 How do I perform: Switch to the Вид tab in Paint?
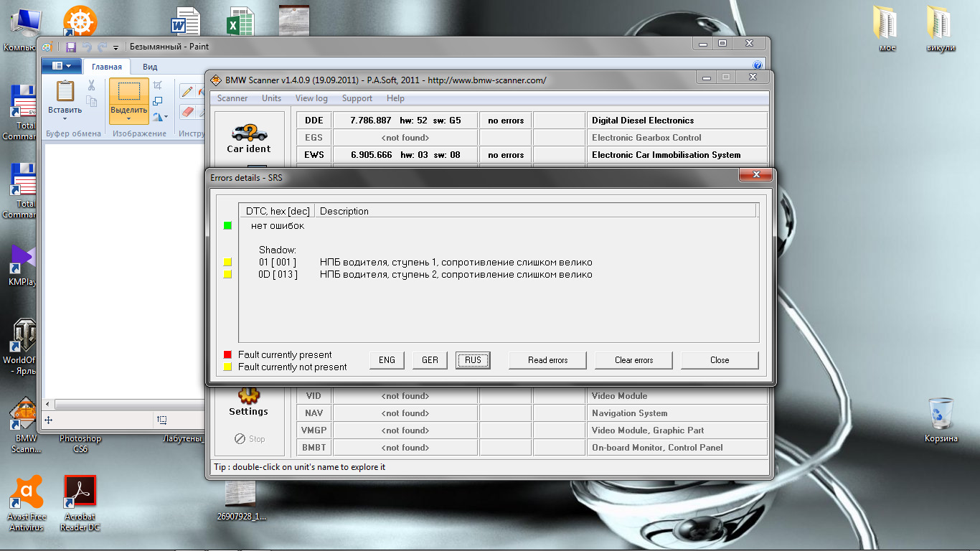pos(149,66)
